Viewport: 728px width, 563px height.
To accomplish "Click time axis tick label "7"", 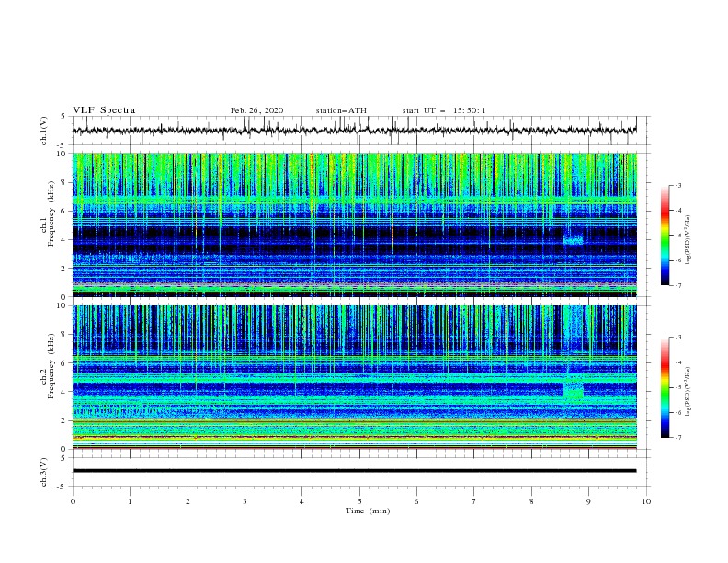I will (474, 501).
